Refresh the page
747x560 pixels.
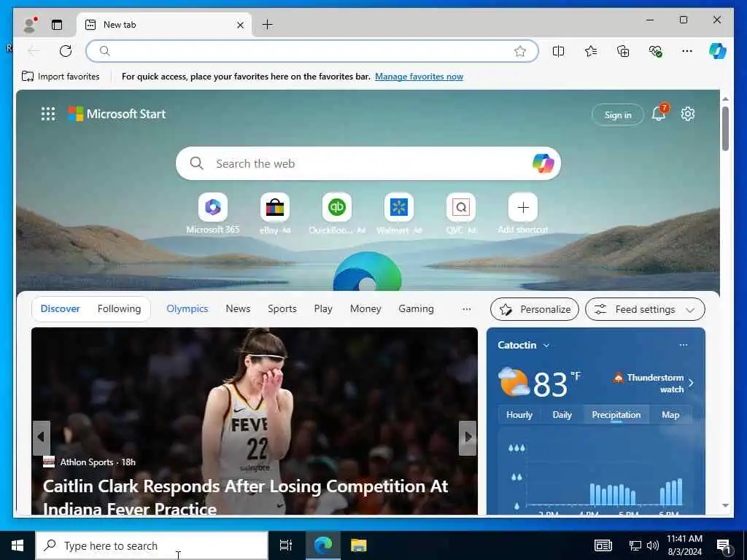click(65, 51)
